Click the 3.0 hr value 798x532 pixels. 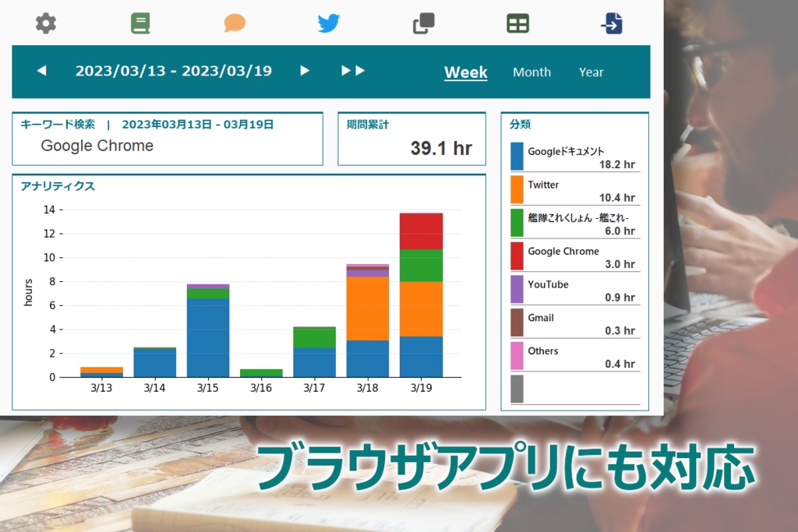point(620,264)
